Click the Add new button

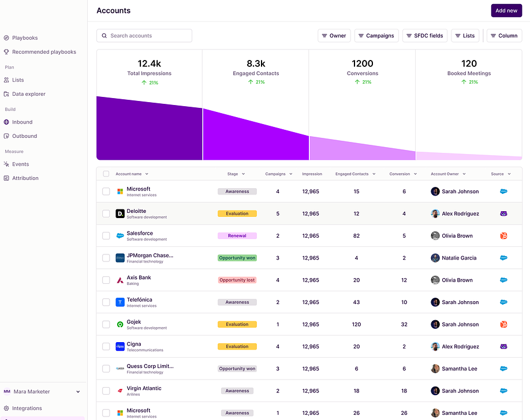506,10
